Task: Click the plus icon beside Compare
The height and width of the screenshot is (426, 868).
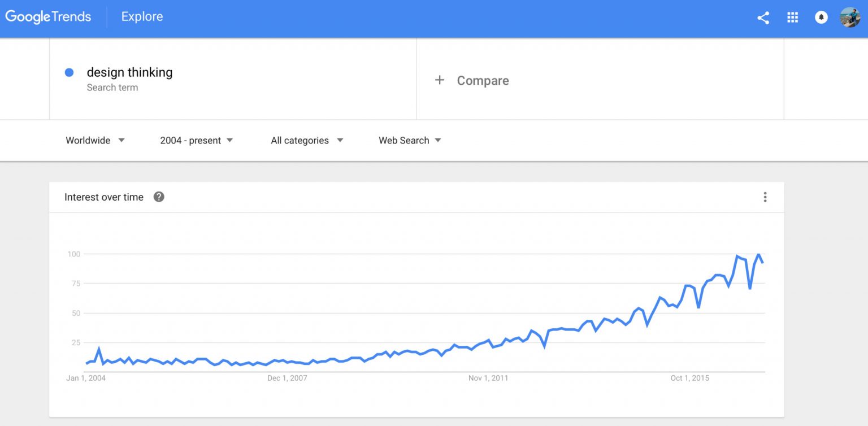Action: point(440,80)
